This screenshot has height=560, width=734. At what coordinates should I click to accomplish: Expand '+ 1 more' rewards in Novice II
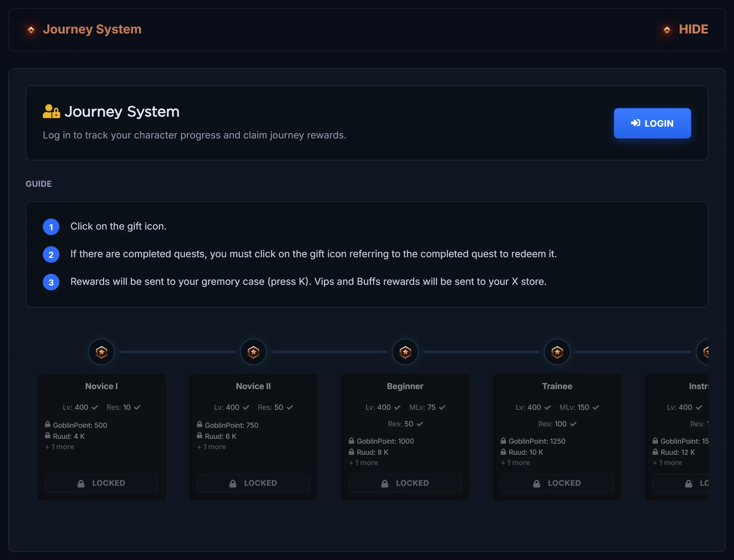pos(212,447)
